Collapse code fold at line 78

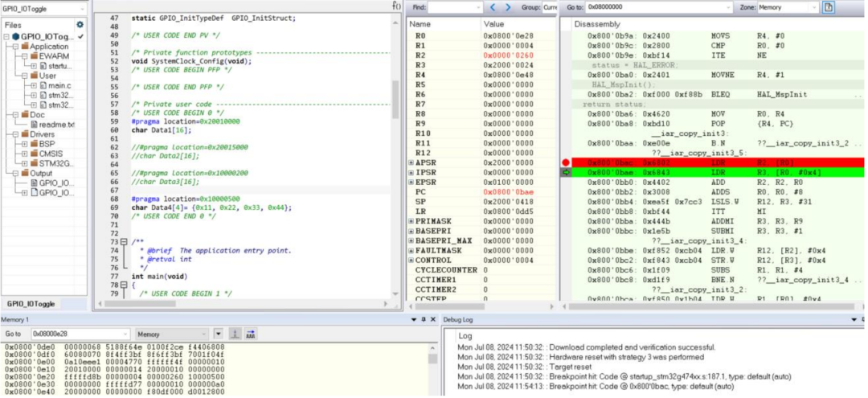click(x=124, y=285)
